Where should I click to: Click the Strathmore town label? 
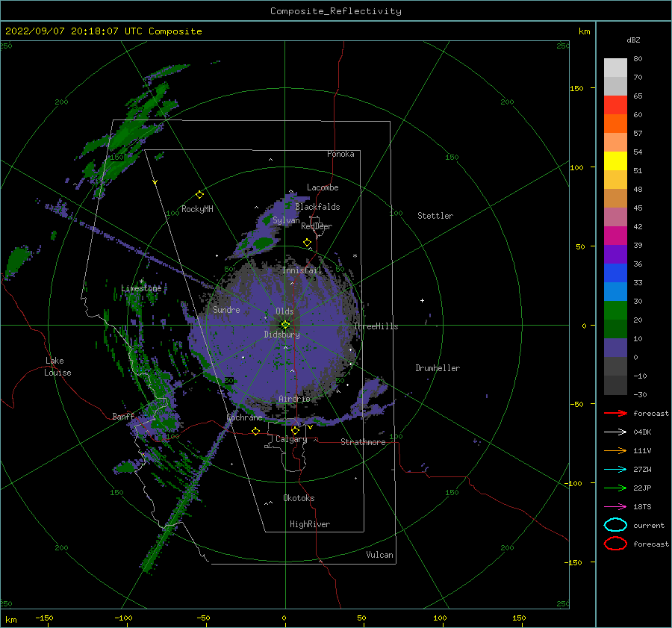[363, 442]
